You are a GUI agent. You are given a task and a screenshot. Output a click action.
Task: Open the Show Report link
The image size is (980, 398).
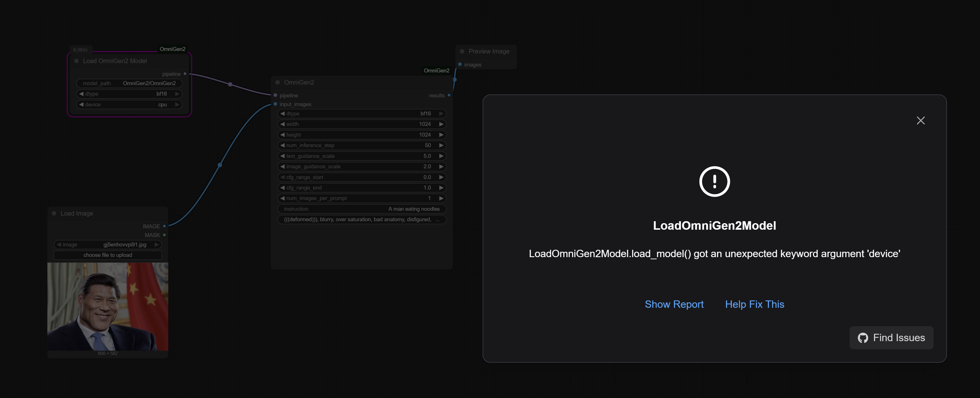(x=674, y=304)
